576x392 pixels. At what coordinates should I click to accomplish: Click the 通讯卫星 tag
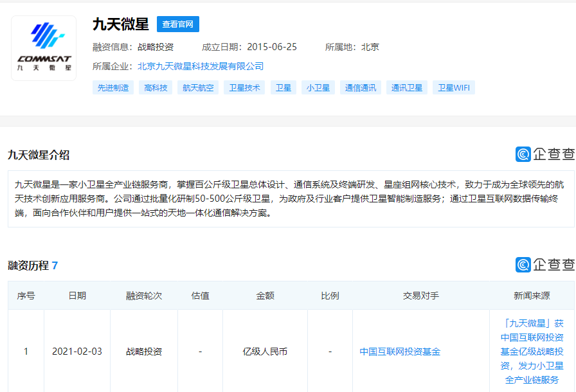[x=407, y=88]
